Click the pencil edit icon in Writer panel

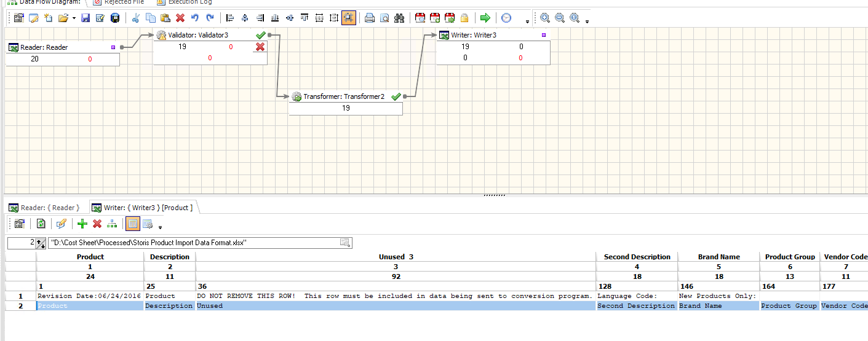point(61,224)
